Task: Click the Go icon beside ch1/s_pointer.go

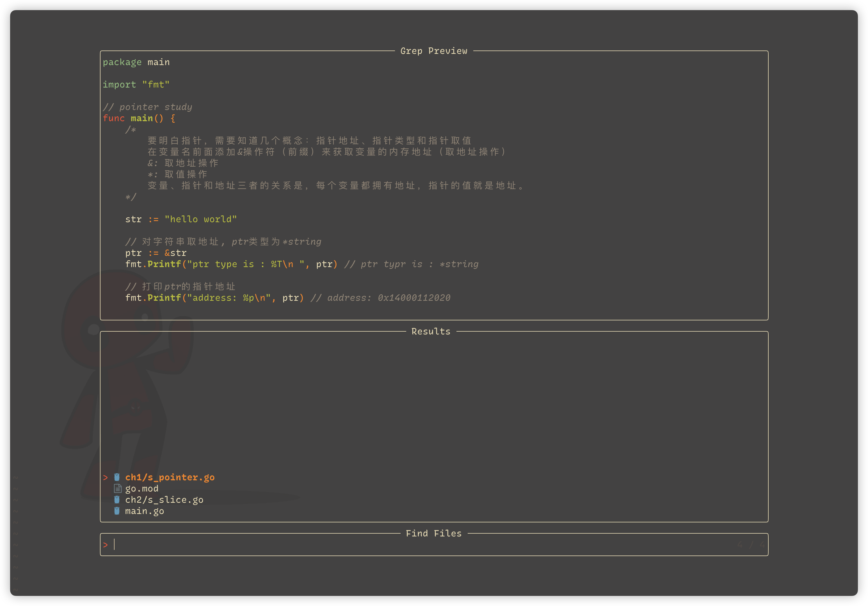Action: click(117, 477)
